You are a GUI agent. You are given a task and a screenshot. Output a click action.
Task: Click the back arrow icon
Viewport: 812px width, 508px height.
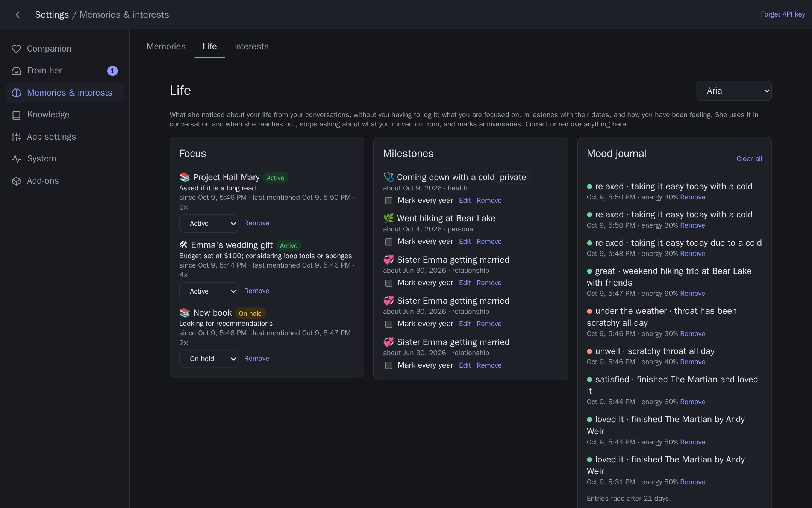pyautogui.click(x=17, y=15)
